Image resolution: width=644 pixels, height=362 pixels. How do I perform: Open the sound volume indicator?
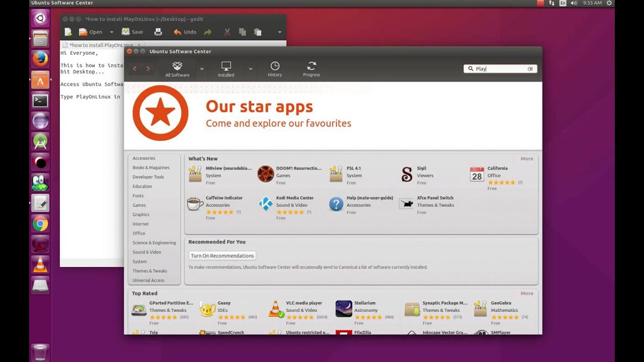coord(574,3)
